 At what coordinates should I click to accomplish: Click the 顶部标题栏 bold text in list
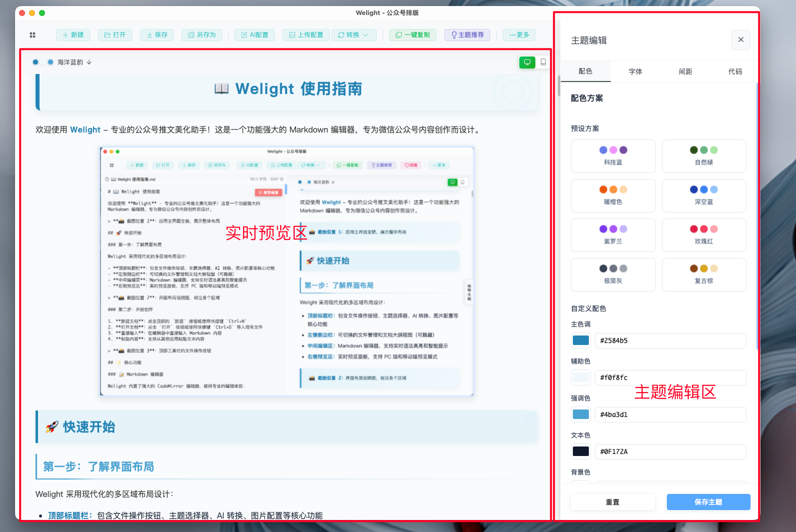(x=70, y=515)
